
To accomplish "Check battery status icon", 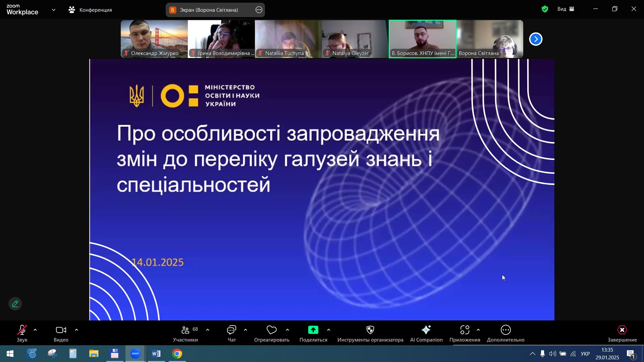I will click(x=563, y=354).
